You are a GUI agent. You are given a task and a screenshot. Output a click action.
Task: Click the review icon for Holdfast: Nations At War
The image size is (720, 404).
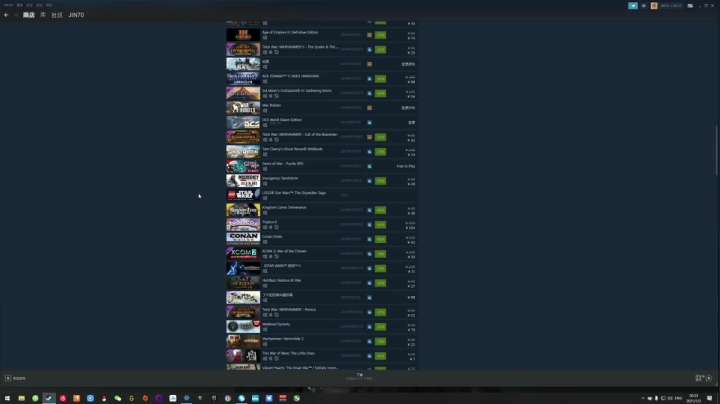(369, 283)
